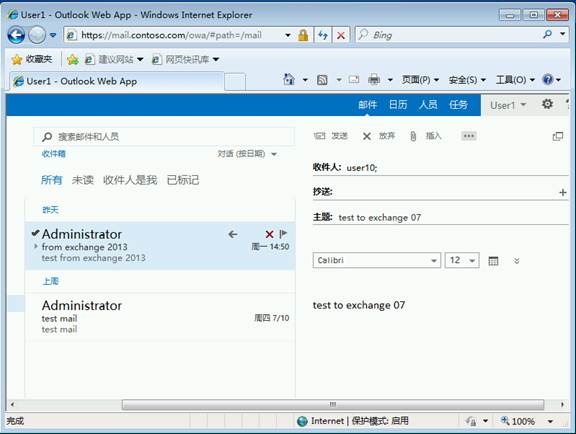Open the OWA settings gear icon
The image size is (576, 434).
click(547, 104)
